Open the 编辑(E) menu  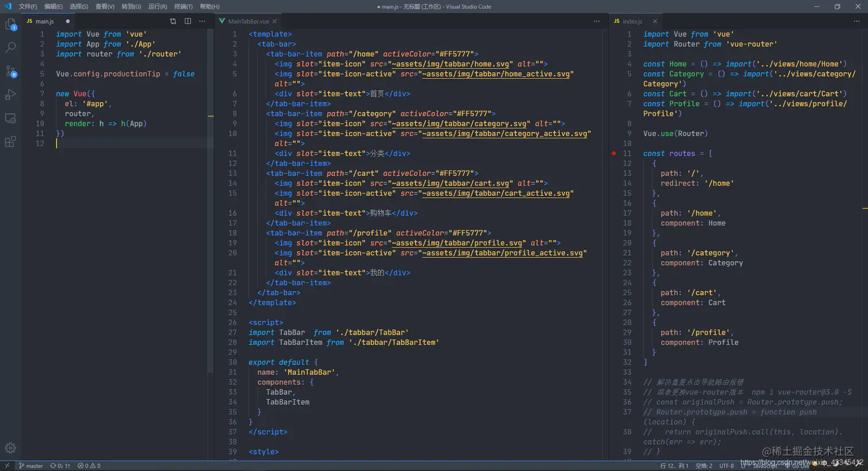coord(53,6)
